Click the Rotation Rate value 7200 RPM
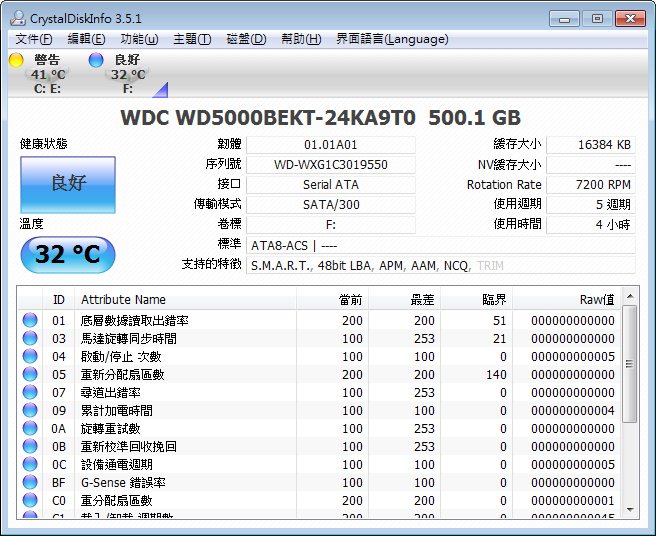This screenshot has width=656, height=536. [x=591, y=185]
